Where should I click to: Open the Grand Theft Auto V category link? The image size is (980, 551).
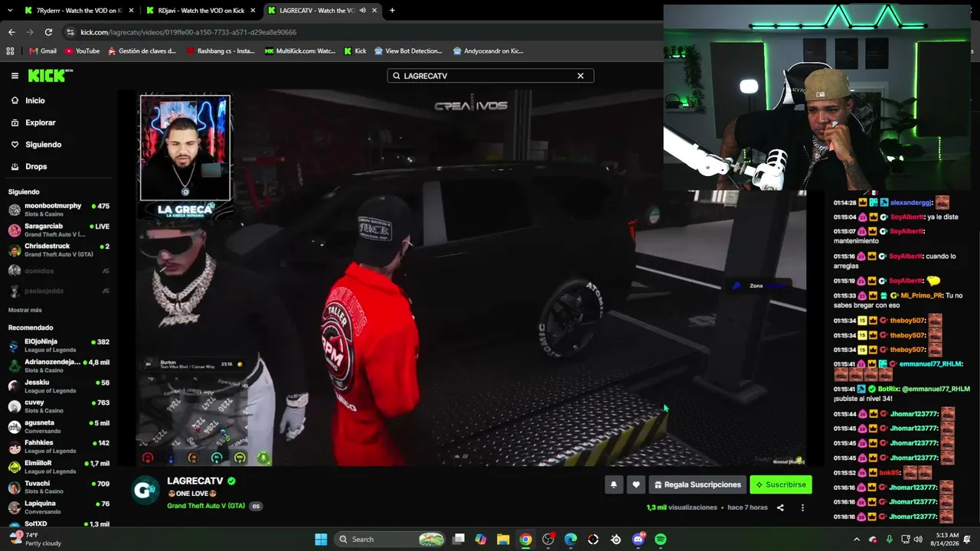tap(206, 506)
